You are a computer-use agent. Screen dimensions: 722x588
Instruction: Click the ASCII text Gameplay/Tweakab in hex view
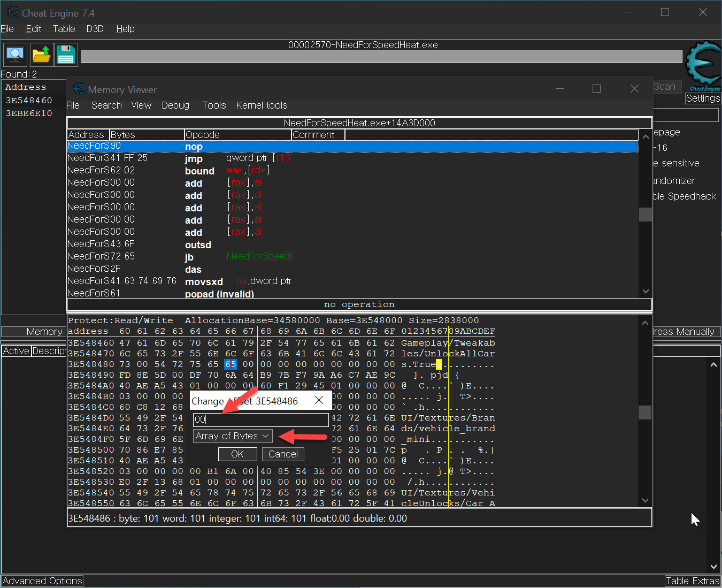pyautogui.click(x=448, y=343)
